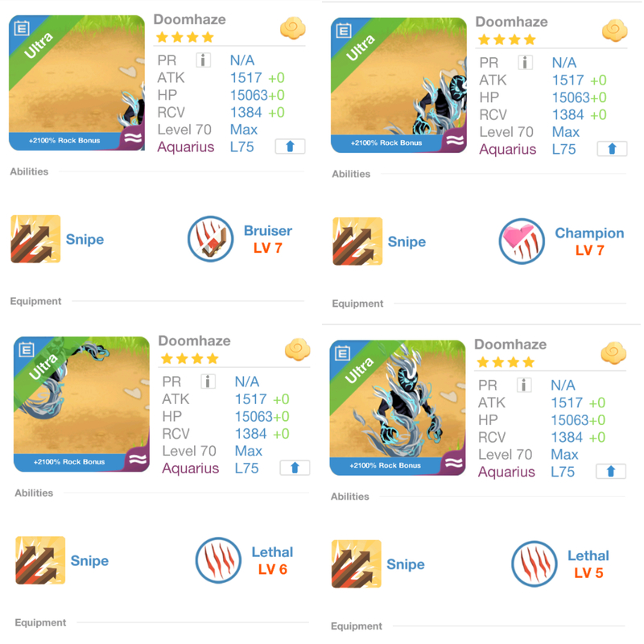The image size is (644, 644).
Task: Click Aquarius upgrade arrow on Lethal LV 5 card
Action: click(611, 471)
